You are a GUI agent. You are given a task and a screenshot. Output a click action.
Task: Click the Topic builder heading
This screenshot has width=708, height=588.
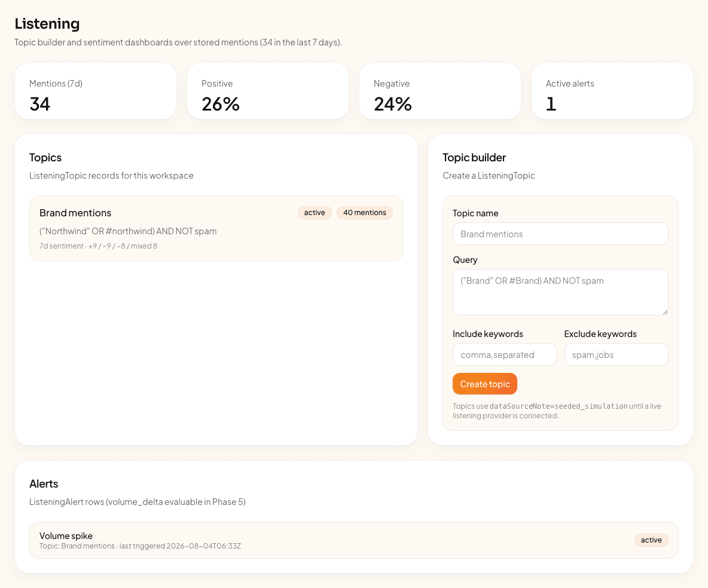(x=474, y=158)
